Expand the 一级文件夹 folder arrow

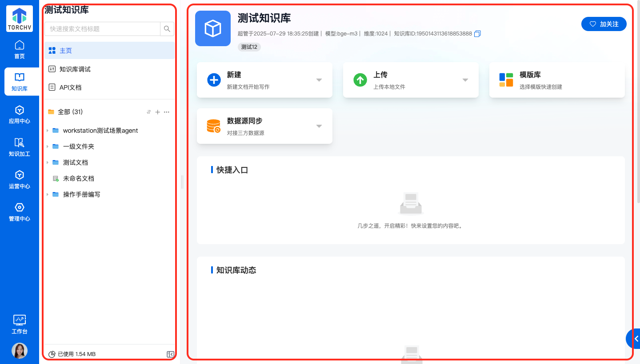[x=48, y=146]
